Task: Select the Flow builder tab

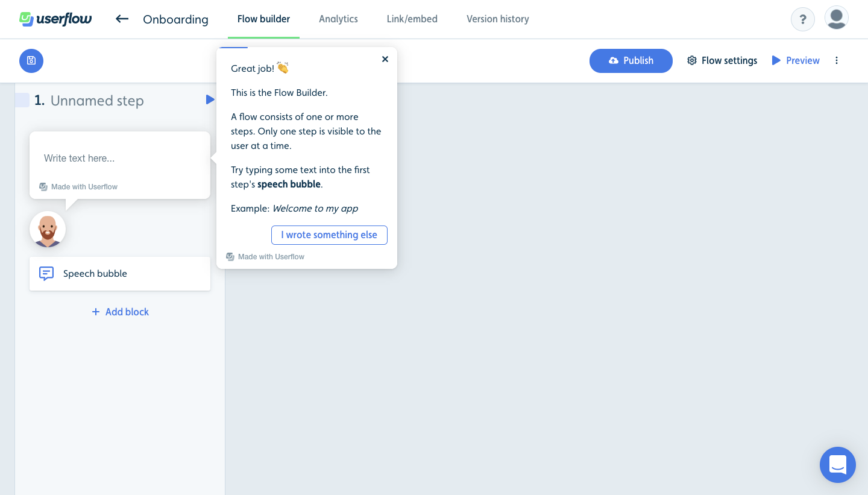Action: click(263, 19)
